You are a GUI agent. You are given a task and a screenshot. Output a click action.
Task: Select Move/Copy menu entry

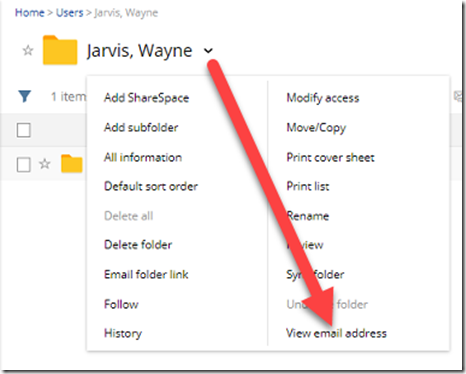[316, 128]
